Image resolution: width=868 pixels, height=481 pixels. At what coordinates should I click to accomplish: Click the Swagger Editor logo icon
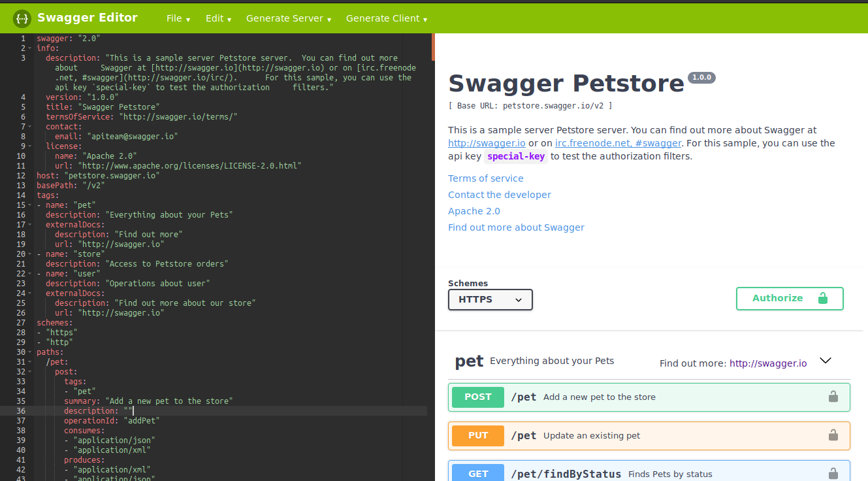22,18
